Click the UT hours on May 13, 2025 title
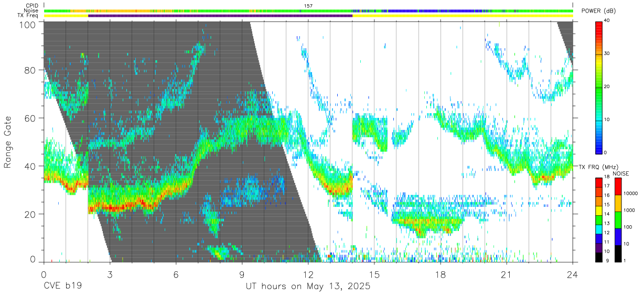Viewport: 644px width, 297px height. (308, 287)
